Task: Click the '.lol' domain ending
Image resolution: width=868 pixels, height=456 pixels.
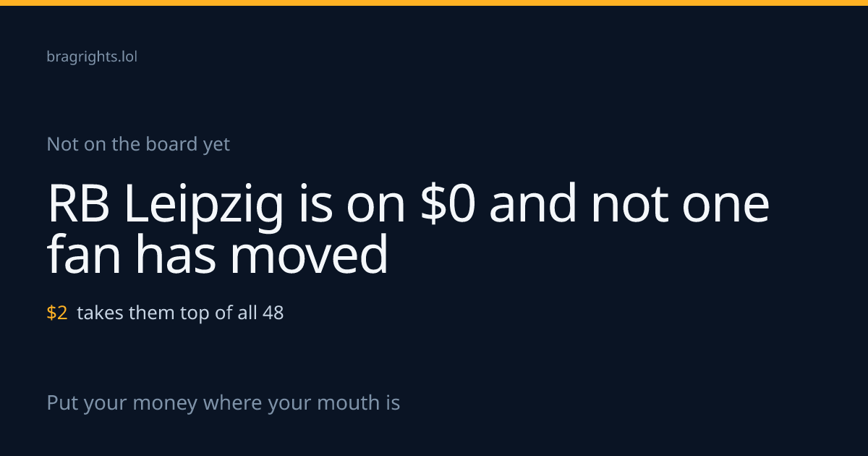Action: [127, 56]
